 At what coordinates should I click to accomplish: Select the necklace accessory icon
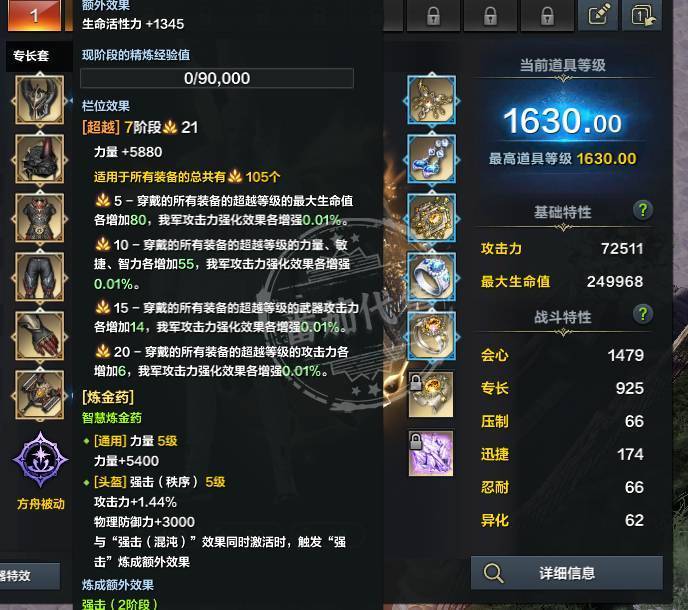[x=431, y=100]
